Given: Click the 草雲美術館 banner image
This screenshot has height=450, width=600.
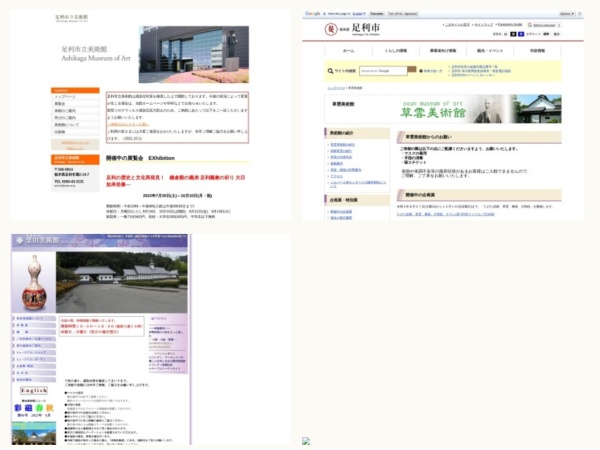Looking at the screenshot, I should click(x=443, y=109).
